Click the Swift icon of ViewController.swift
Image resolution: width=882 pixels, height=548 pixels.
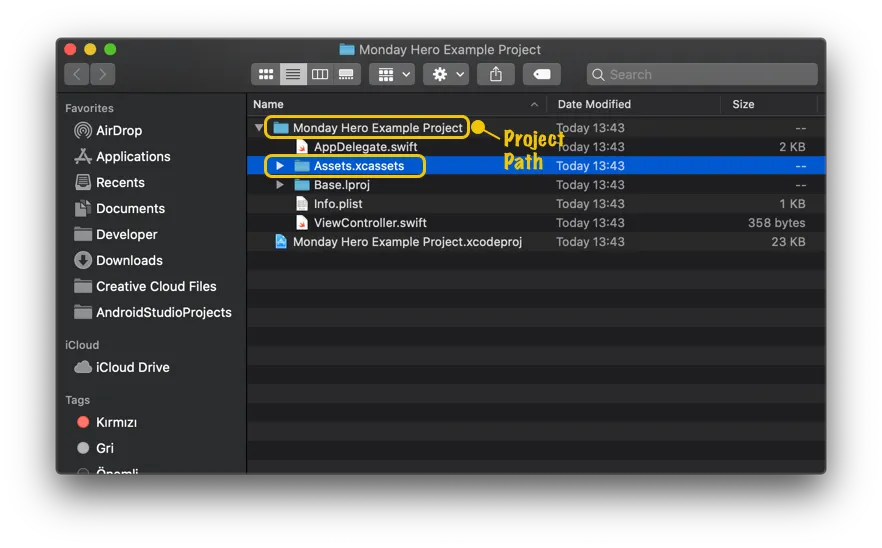[302, 223]
